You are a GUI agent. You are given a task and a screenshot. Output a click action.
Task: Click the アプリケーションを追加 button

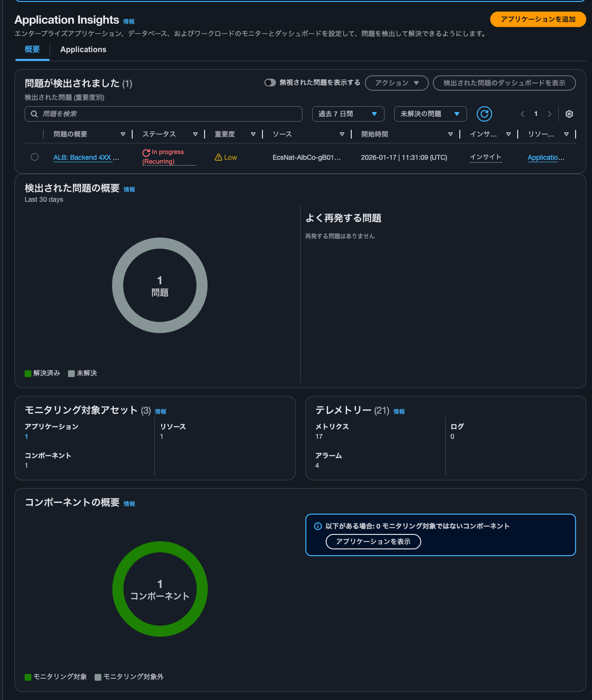537,19
